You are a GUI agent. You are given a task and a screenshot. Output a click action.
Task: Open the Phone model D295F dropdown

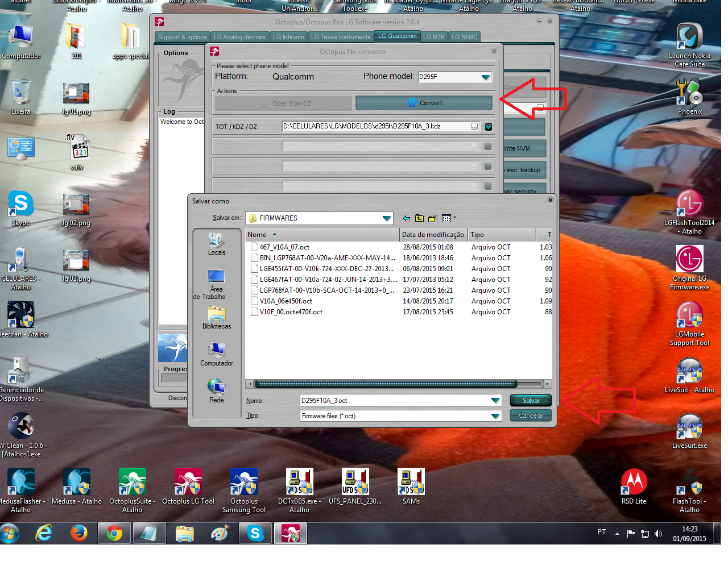(485, 77)
